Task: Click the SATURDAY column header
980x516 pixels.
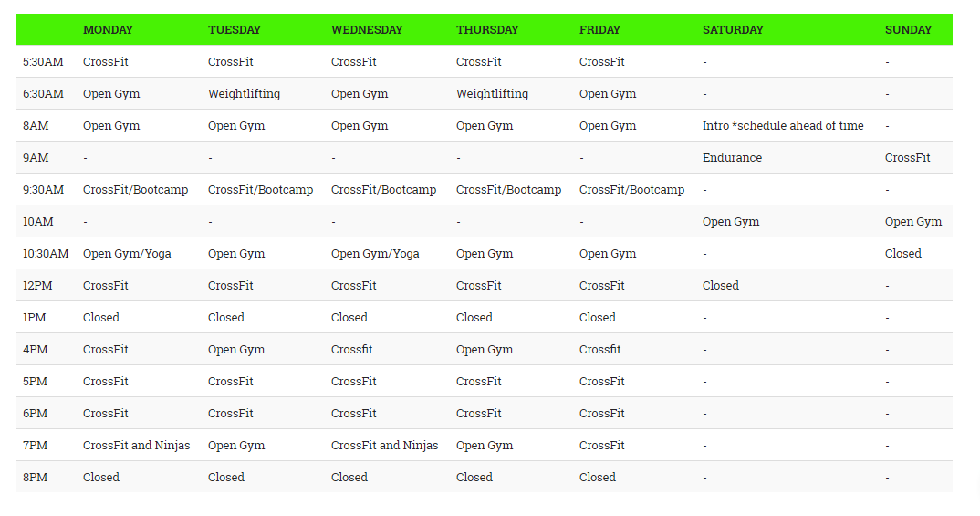Action: (x=733, y=29)
